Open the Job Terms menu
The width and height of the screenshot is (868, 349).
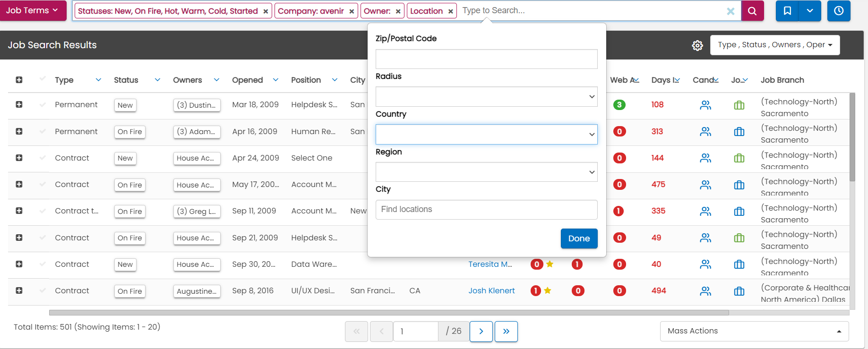[33, 10]
